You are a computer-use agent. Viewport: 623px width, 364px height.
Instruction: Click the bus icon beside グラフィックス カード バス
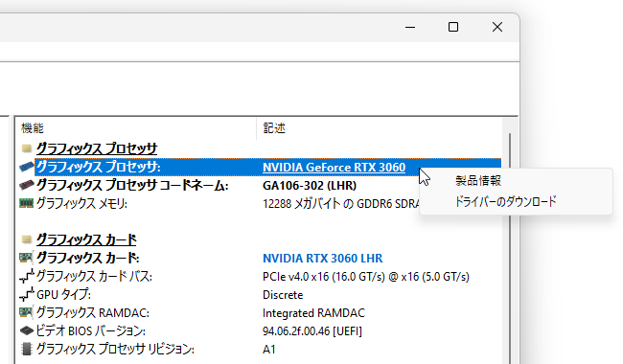pos(27,276)
